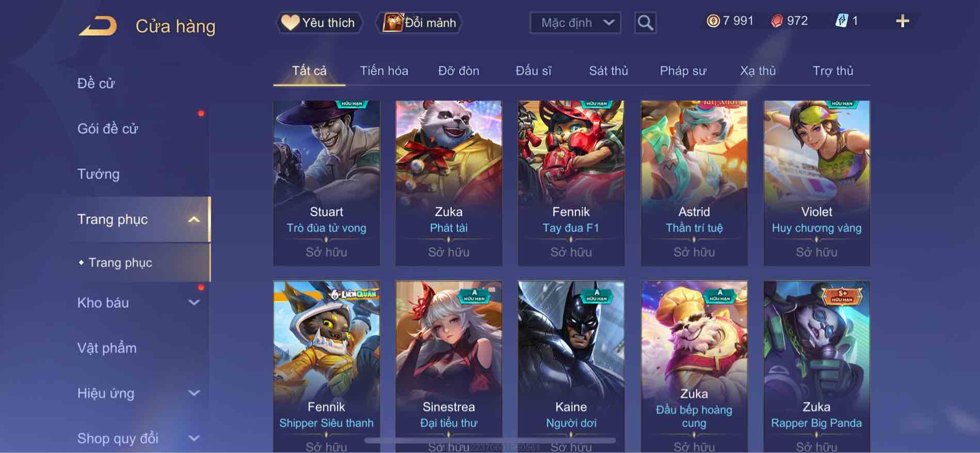Select the Kaine Người dơi skin card
This screenshot has width=980, height=453.
tap(571, 367)
